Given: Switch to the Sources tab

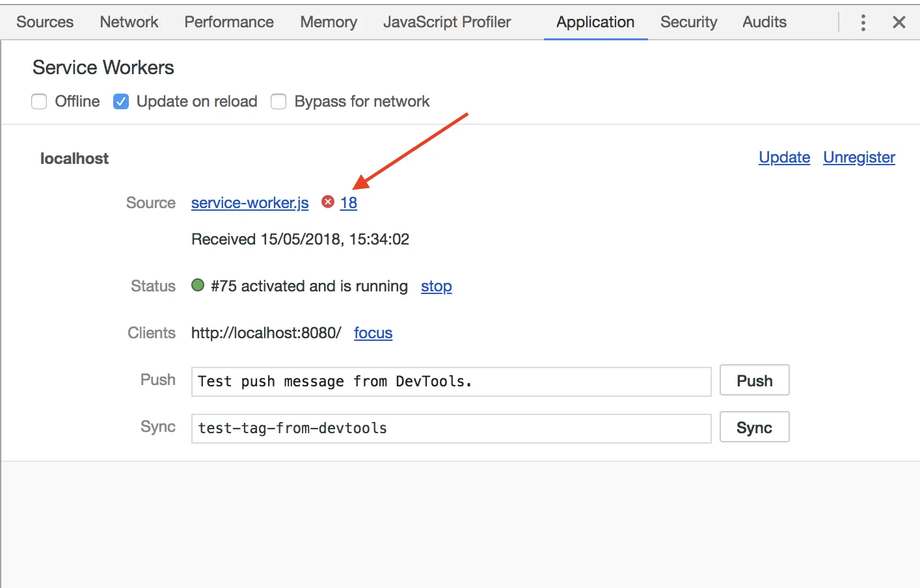Looking at the screenshot, I should click(45, 22).
